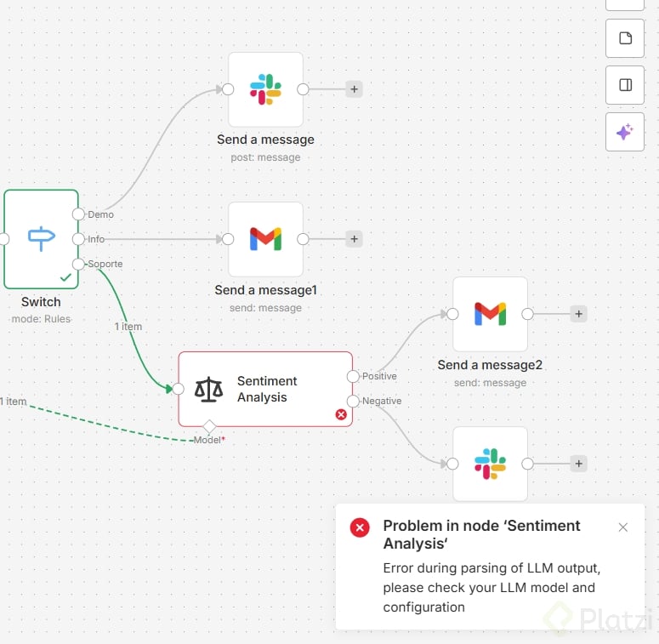The image size is (659, 644).
Task: Click the 'Send a message2' node label
Action: 490,365
